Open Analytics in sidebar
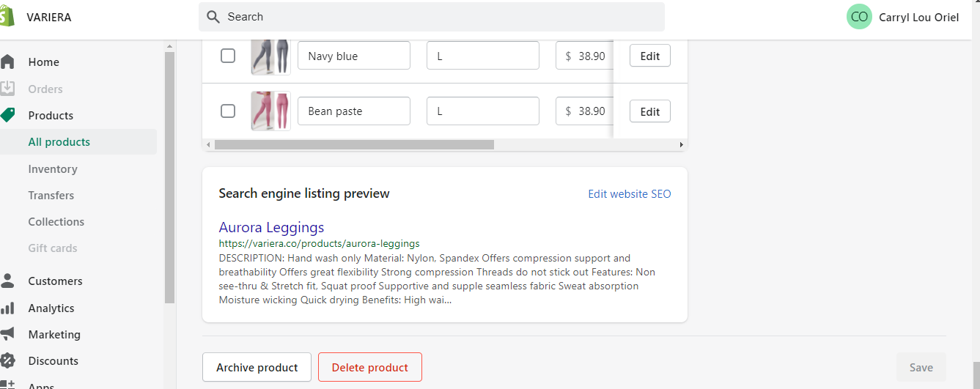This screenshot has width=980, height=389. [x=51, y=308]
